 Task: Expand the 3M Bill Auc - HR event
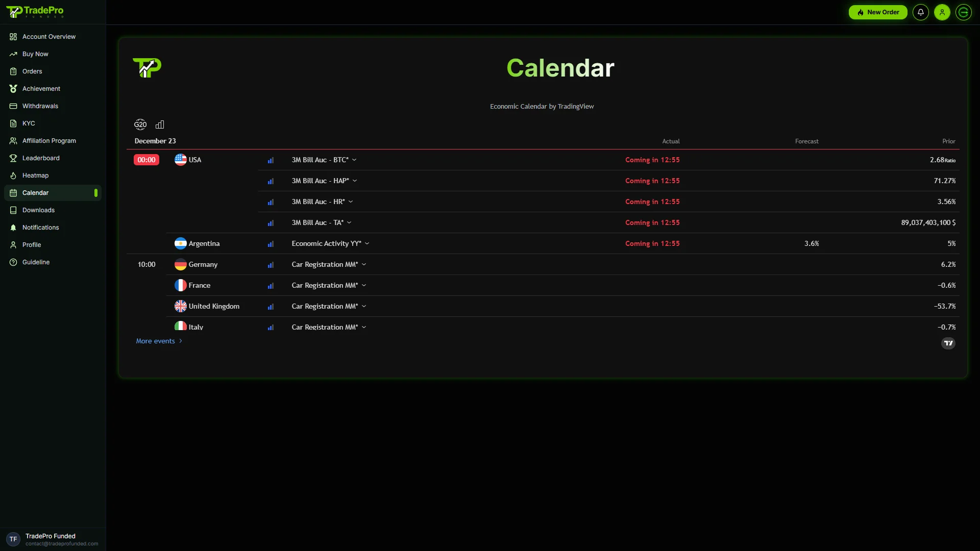322,202
